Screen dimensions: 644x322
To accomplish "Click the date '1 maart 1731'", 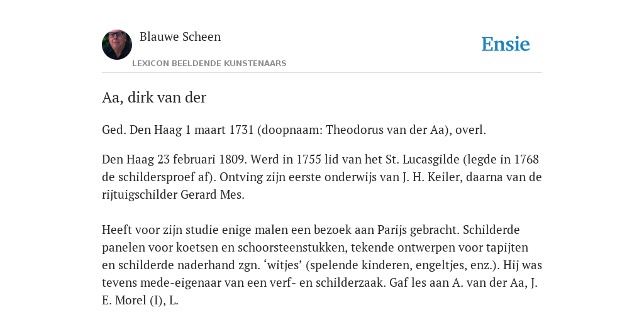I will [x=219, y=130].
